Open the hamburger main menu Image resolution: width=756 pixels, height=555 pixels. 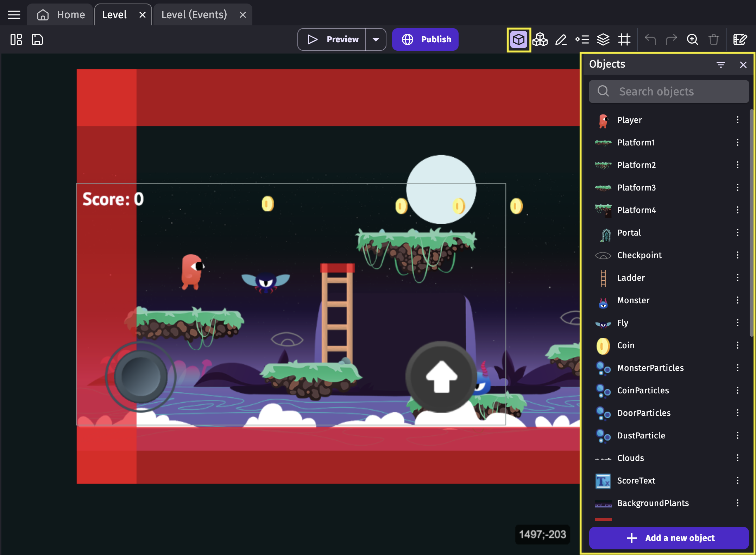[x=14, y=15]
